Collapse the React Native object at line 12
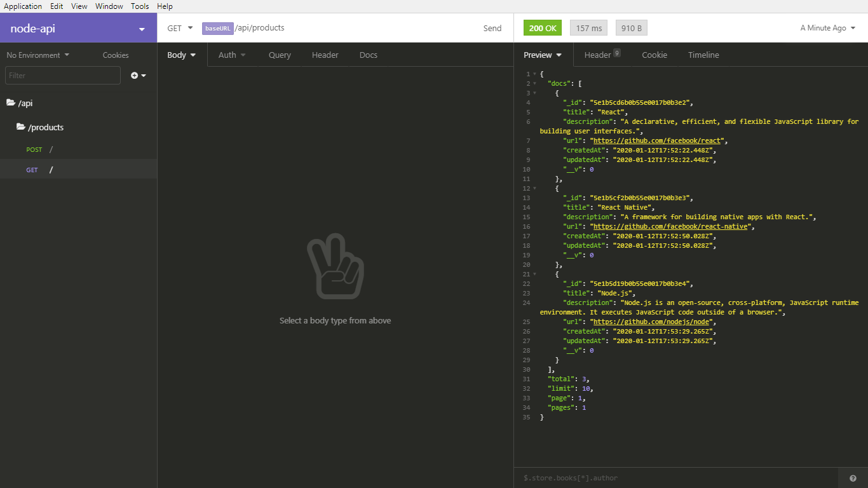 click(x=534, y=189)
